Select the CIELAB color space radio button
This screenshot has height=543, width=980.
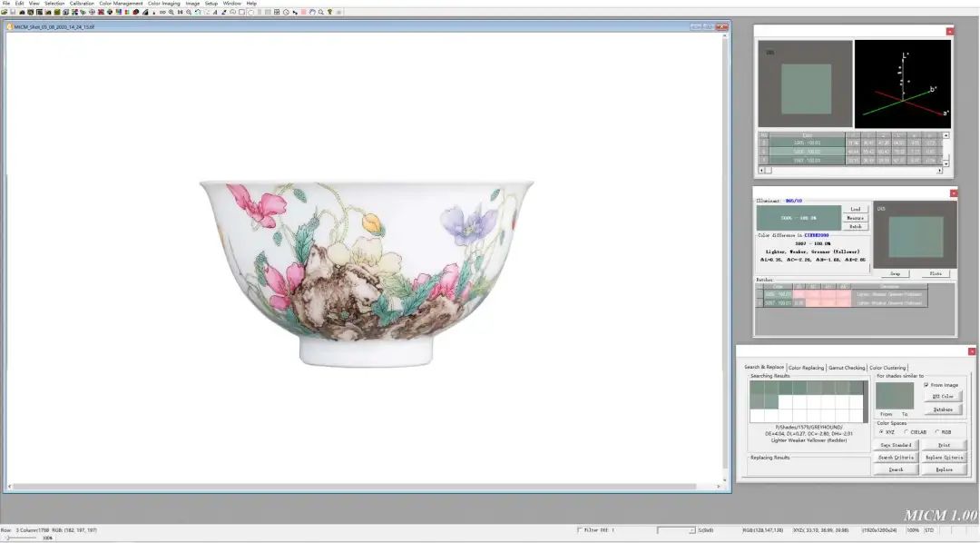click(906, 431)
